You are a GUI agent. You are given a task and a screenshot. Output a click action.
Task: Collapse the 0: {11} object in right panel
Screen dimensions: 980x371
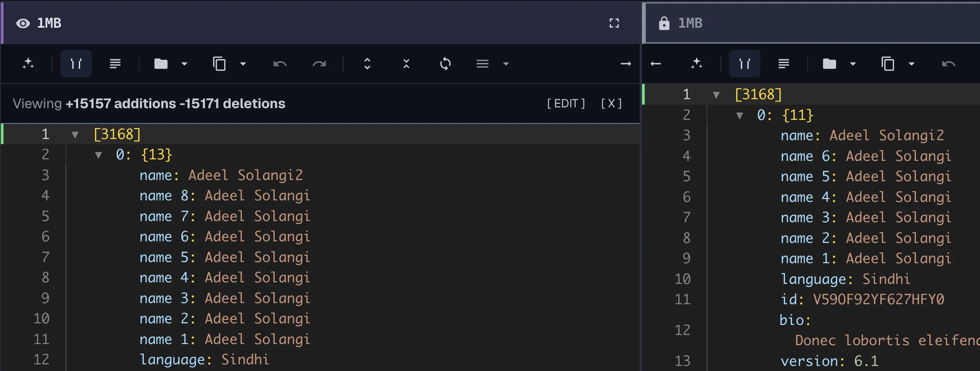pos(740,116)
